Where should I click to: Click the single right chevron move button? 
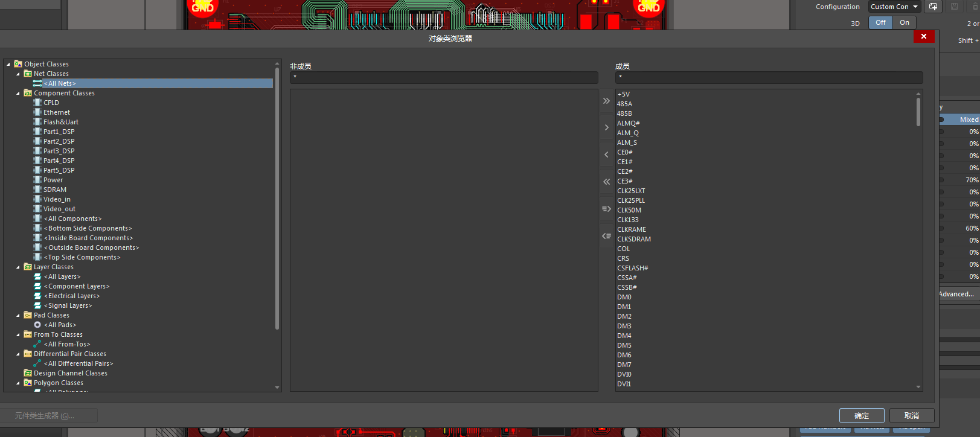[606, 127]
